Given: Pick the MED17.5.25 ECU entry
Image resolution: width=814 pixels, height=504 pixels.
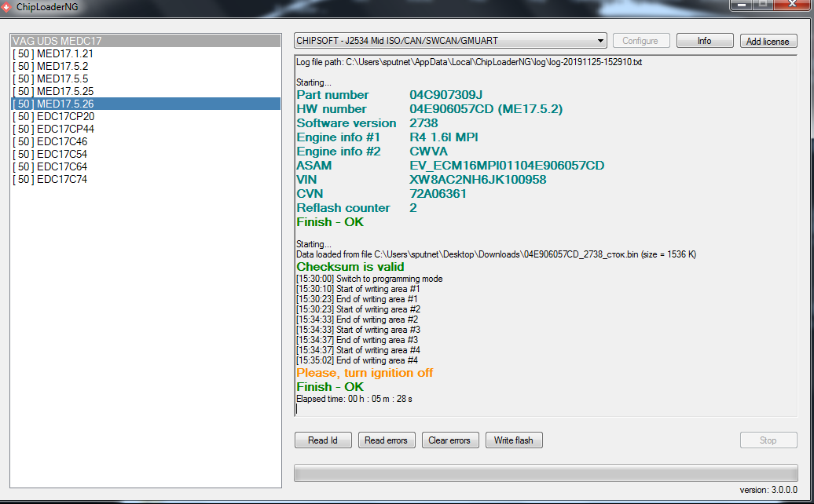Looking at the screenshot, I should (53, 91).
